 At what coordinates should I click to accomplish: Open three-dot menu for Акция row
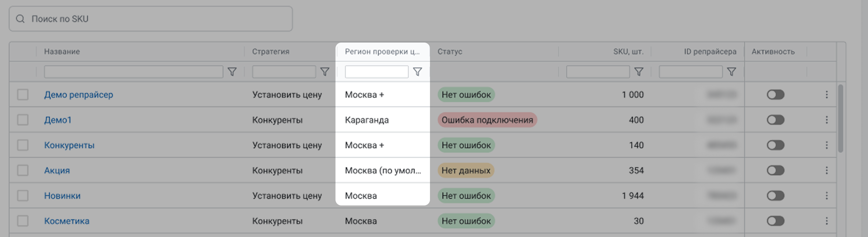pos(827,171)
